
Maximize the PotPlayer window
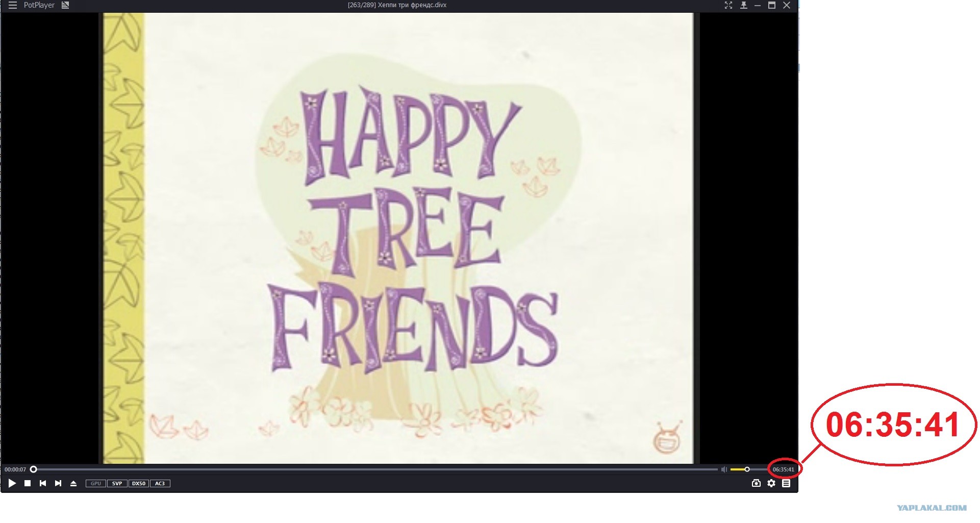772,5
